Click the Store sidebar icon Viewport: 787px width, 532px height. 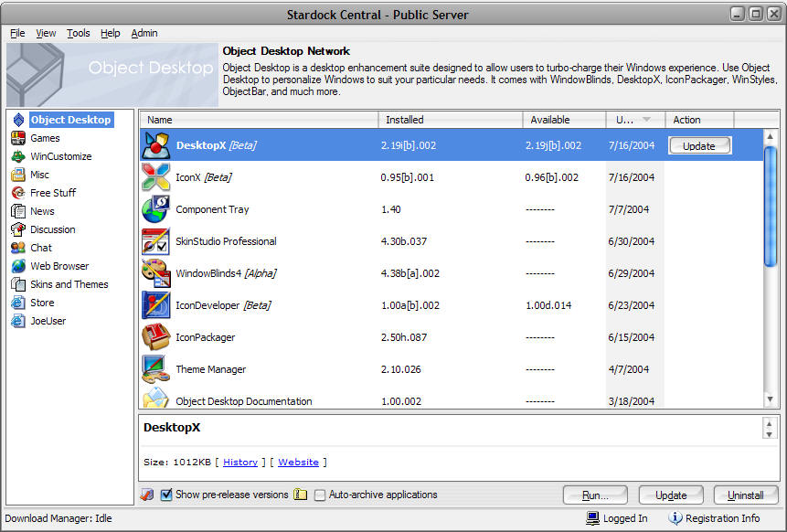click(18, 303)
